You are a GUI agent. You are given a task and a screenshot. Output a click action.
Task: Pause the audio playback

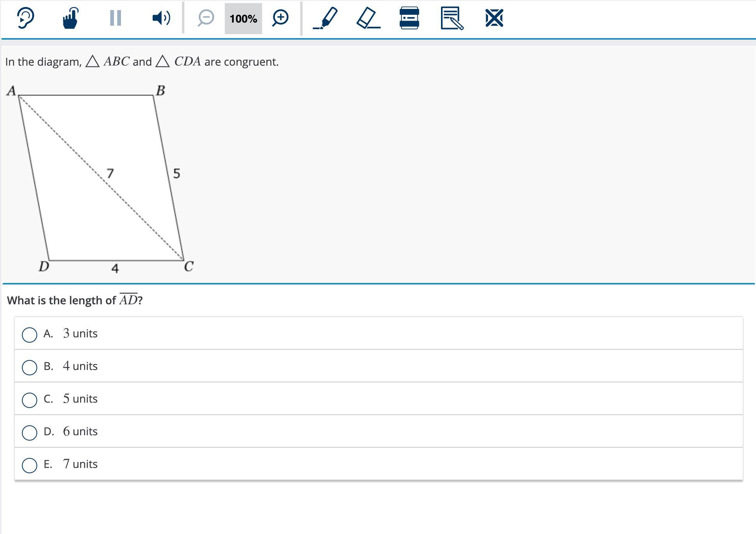click(x=115, y=18)
